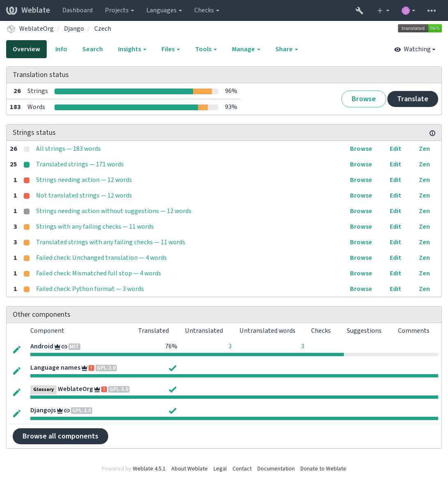The image size is (448, 484).
Task: Open the Files dropdown
Action: [x=171, y=50]
